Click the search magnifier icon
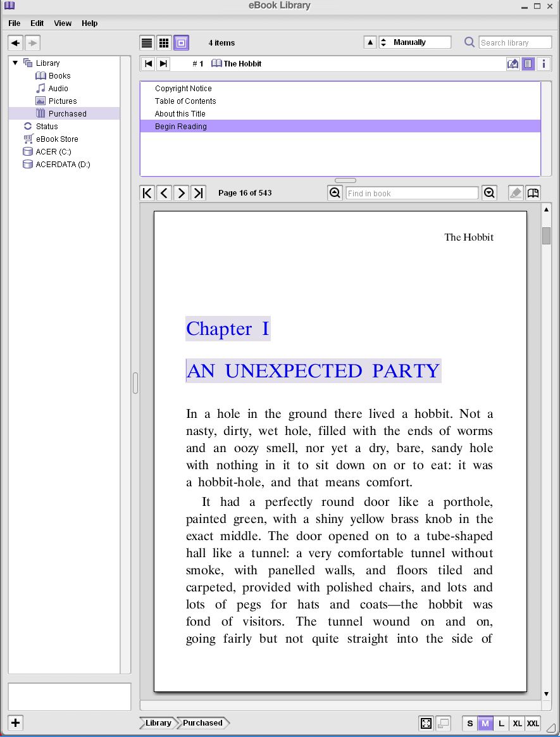Viewport: 560px width, 737px height. tap(469, 42)
